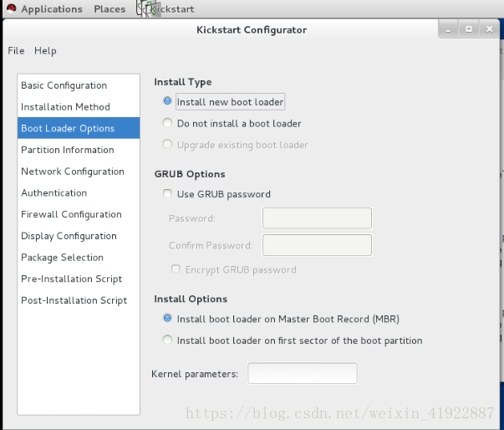Select Installation Method section
Viewport: 504px width, 430px height.
point(79,107)
